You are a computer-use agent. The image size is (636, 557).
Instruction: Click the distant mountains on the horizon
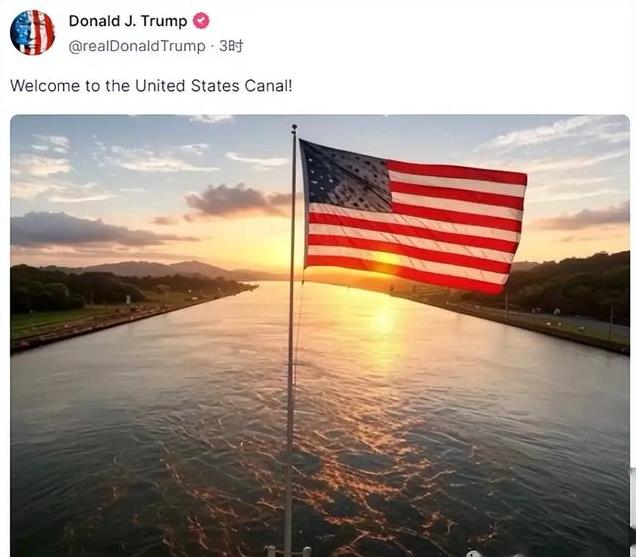pyautogui.click(x=162, y=269)
